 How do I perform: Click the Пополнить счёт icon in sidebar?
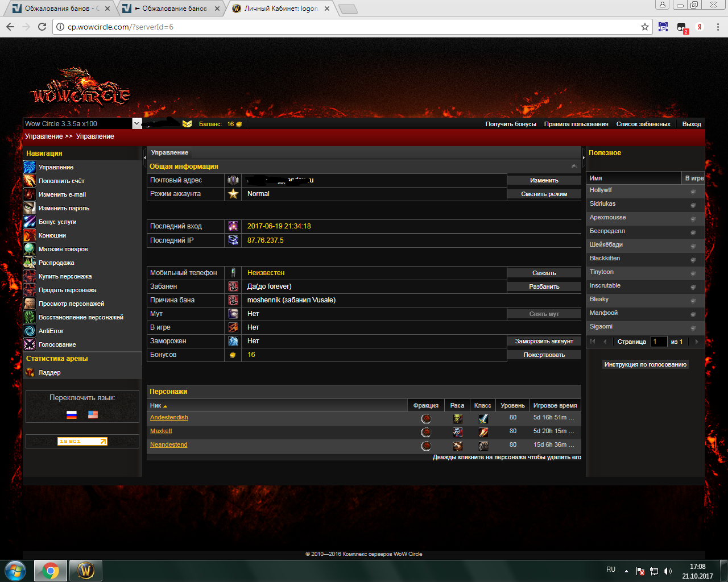[x=30, y=181]
